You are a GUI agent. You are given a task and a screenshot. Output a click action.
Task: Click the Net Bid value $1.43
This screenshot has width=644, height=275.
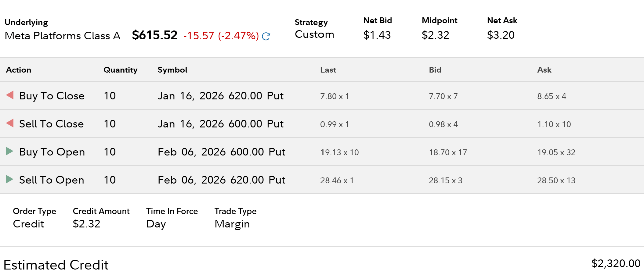(x=377, y=35)
